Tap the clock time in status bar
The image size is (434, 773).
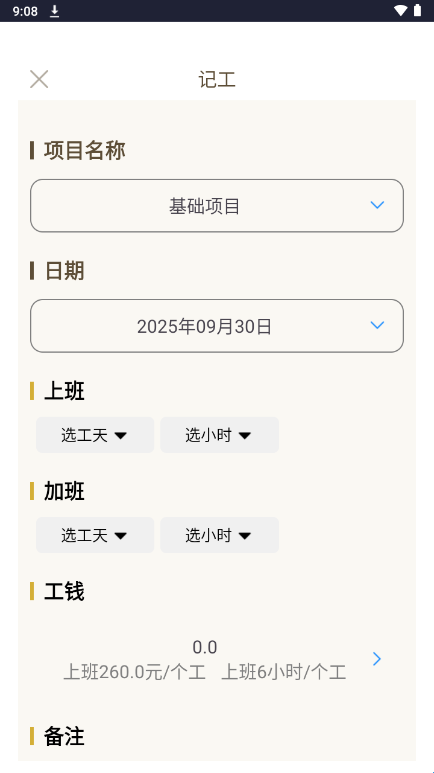click(25, 11)
